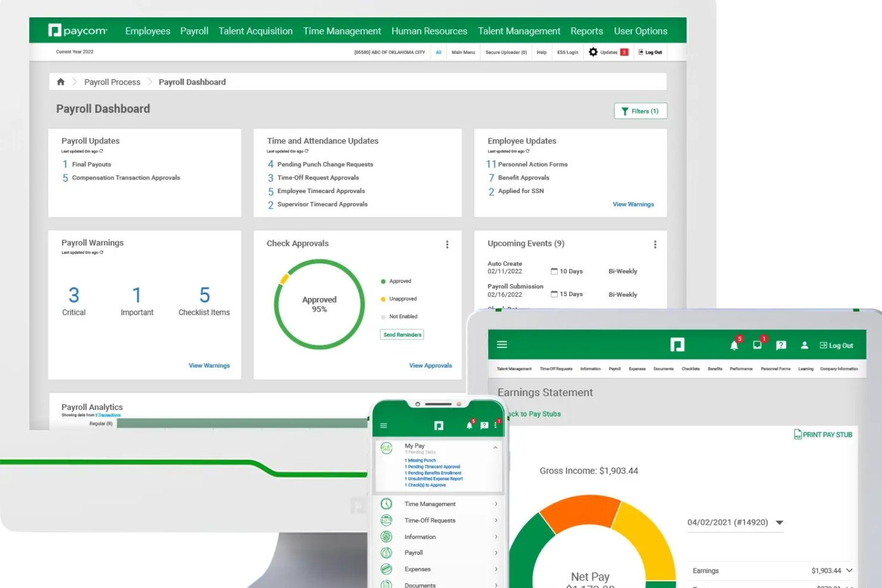The image size is (882, 588).
Task: Open Time Management top menu
Action: [342, 31]
